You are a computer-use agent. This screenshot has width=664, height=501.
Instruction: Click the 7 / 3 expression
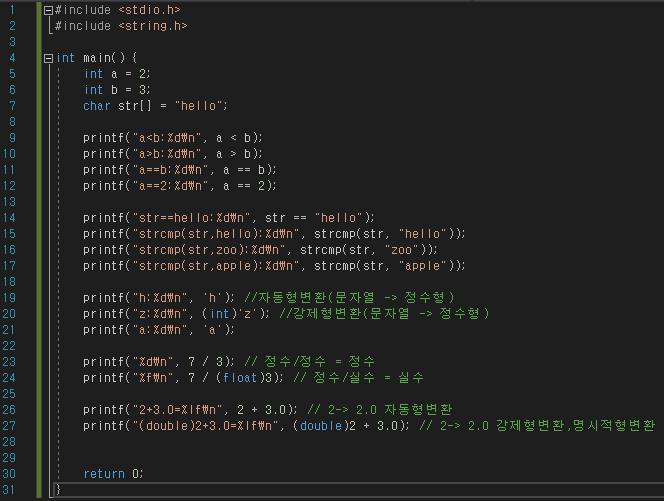(x=205, y=362)
